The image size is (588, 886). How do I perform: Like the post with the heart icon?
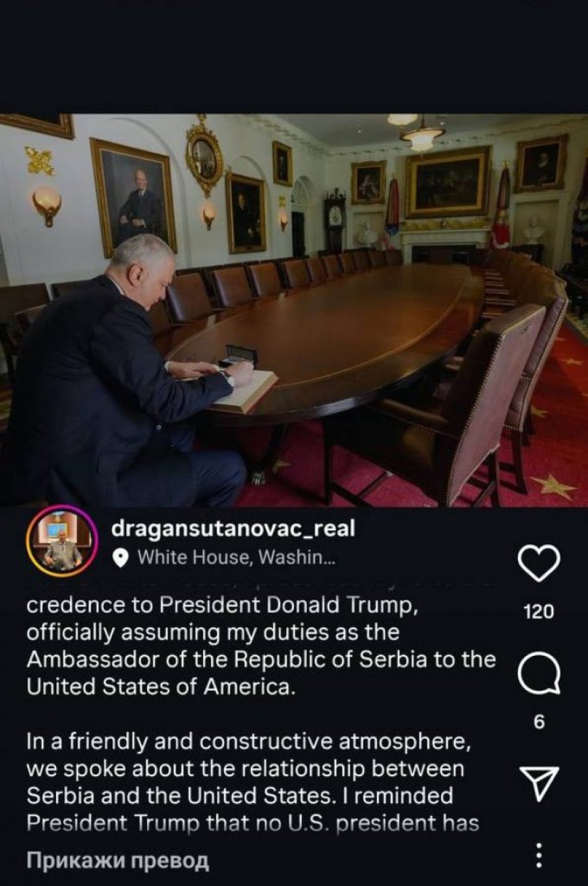click(539, 564)
